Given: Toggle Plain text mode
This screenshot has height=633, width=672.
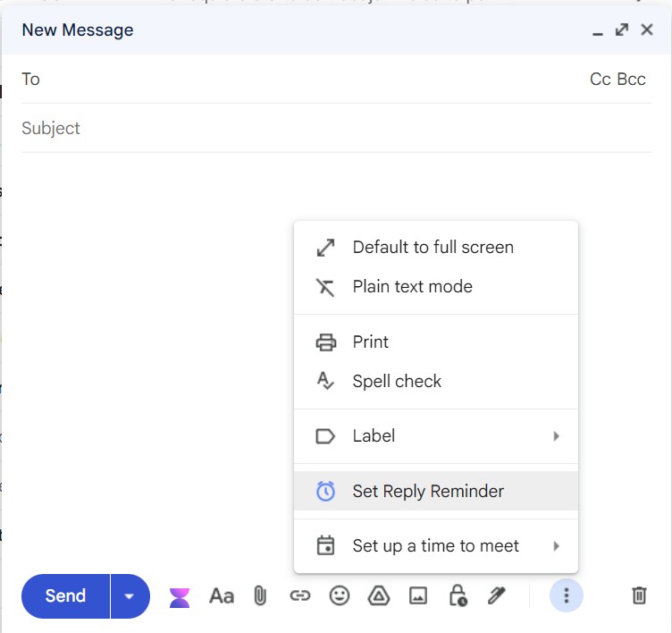Looking at the screenshot, I should coord(412,287).
